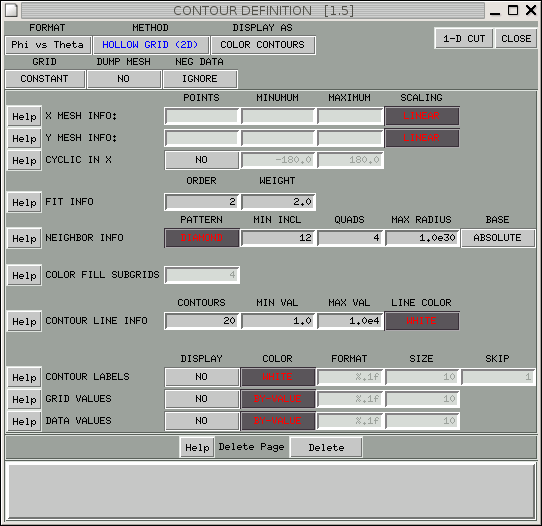Open Help for GRID VALUES
This screenshot has height=526, width=542.
click(25, 399)
